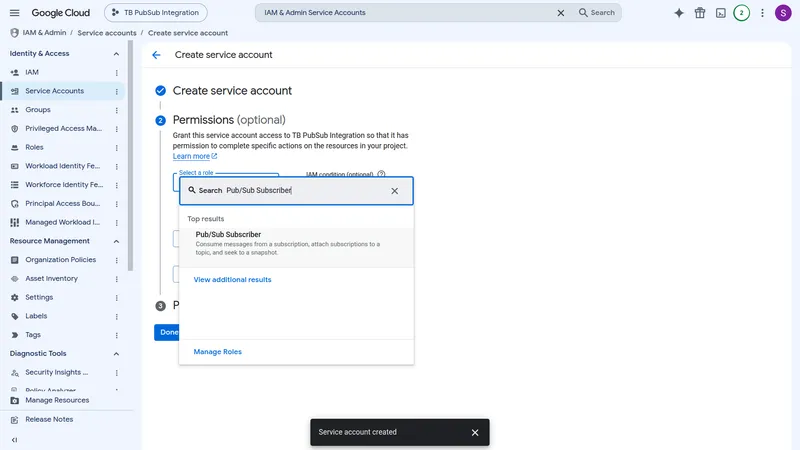Click the completed Create service account step checkmark
Screen dimensions: 800x450
[x=160, y=91]
